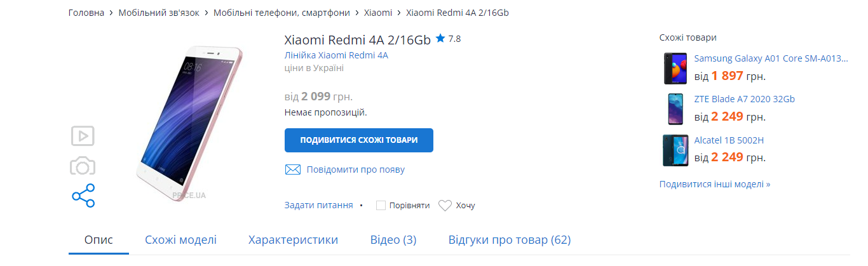Open the Відео (3) tab
The image size is (868, 266).
[x=393, y=240]
